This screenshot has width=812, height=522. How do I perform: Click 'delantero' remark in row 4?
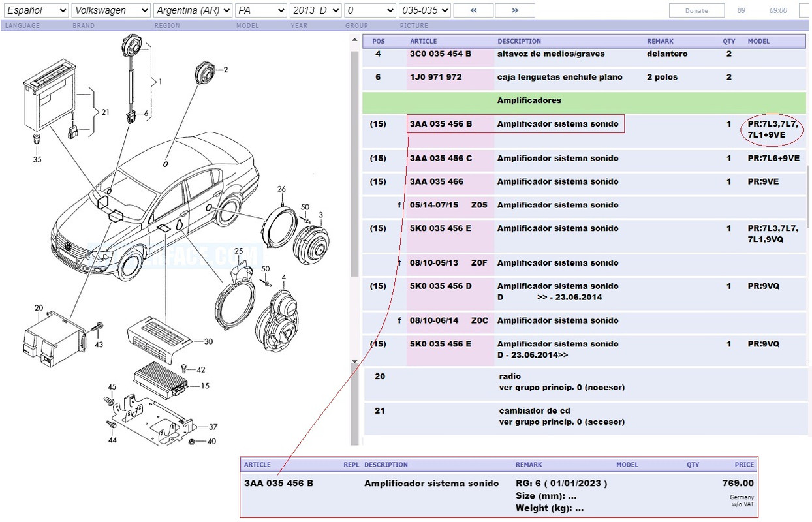pyautogui.click(x=667, y=54)
